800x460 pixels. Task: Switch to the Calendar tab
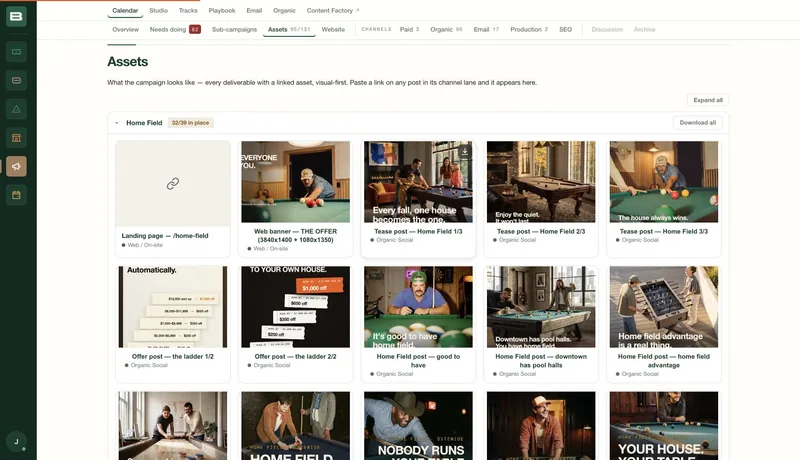(125, 10)
